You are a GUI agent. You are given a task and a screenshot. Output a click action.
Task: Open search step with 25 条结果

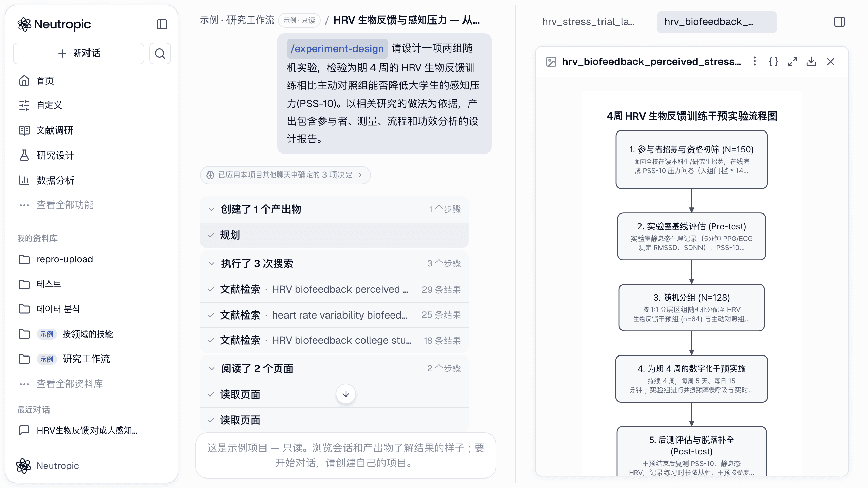click(x=334, y=315)
